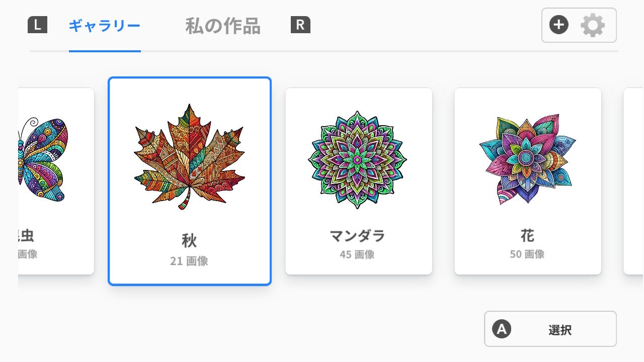Switch to the ギャラリー tab
The width and height of the screenshot is (644, 362).
105,26
